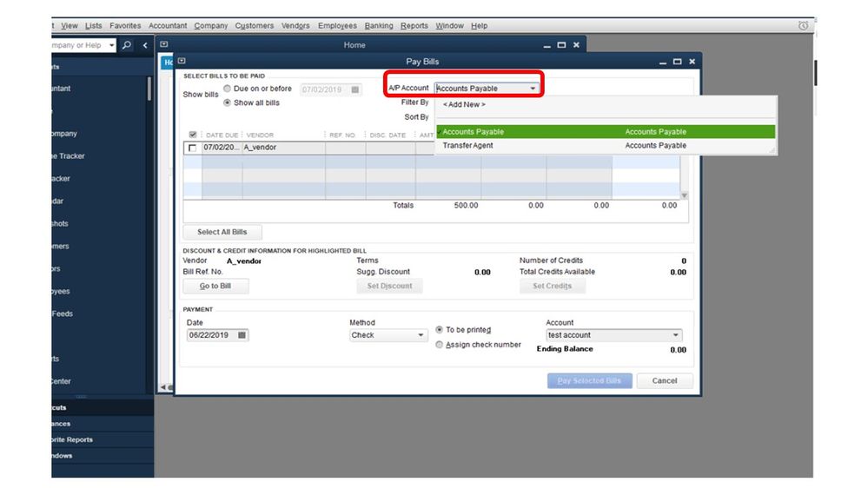Viewport: 868px width, 488px height.
Task: Select Accounts Payable in dropdown list
Action: click(x=606, y=132)
